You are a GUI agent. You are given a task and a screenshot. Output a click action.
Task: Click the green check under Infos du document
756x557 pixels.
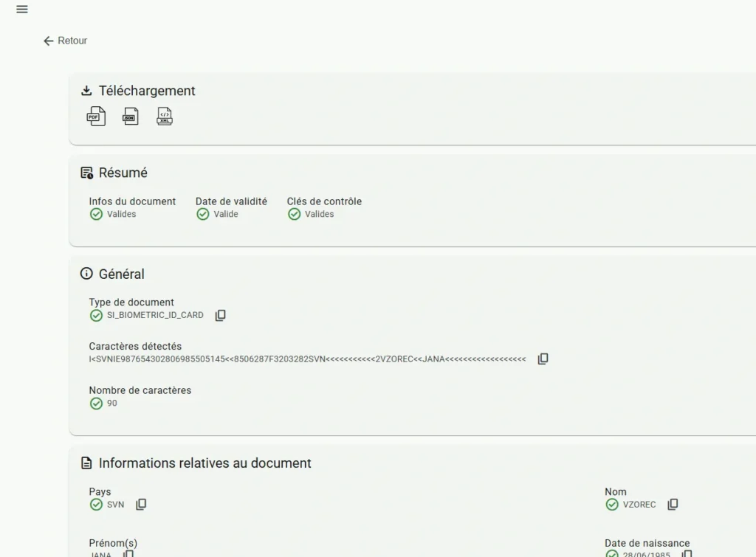(96, 214)
